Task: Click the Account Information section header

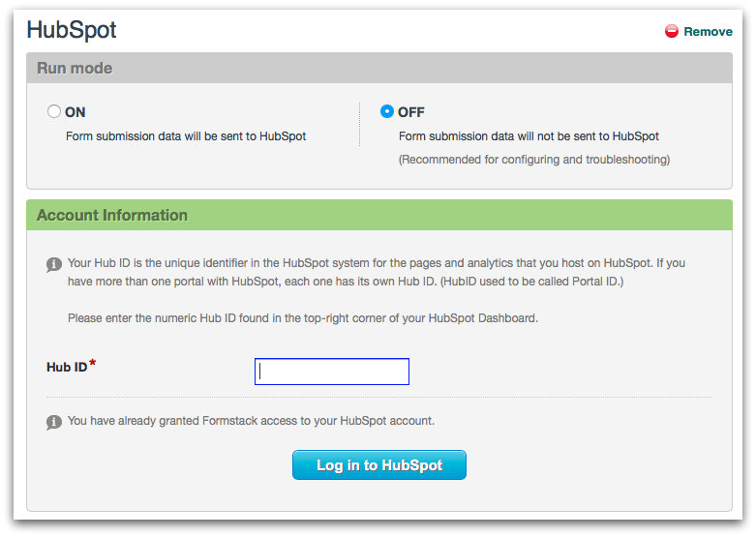Action: pos(112,215)
